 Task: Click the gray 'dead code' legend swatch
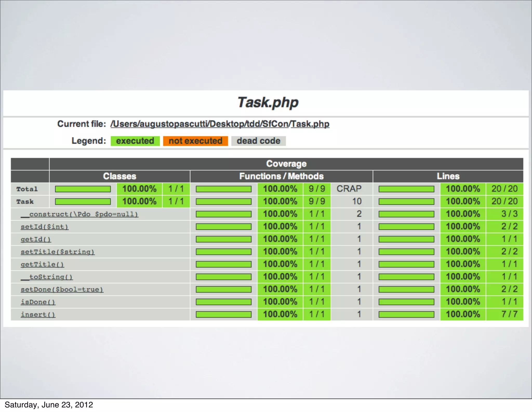pyautogui.click(x=258, y=141)
